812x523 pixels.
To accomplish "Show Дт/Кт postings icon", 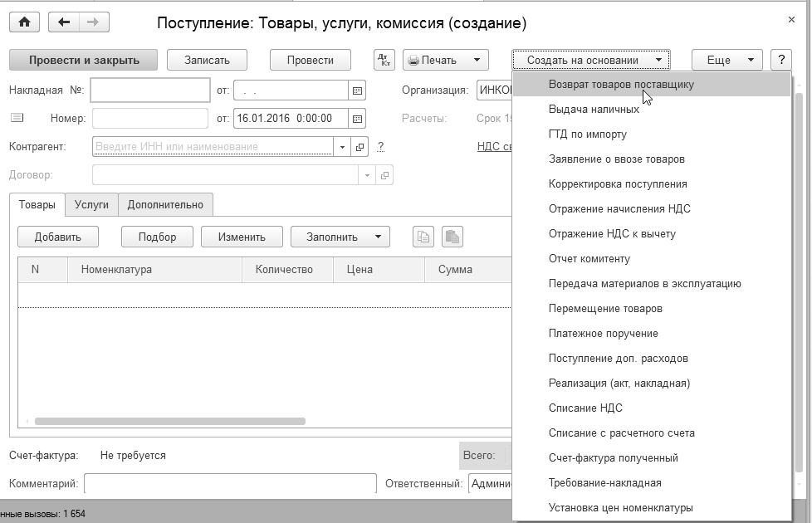I will [384, 60].
